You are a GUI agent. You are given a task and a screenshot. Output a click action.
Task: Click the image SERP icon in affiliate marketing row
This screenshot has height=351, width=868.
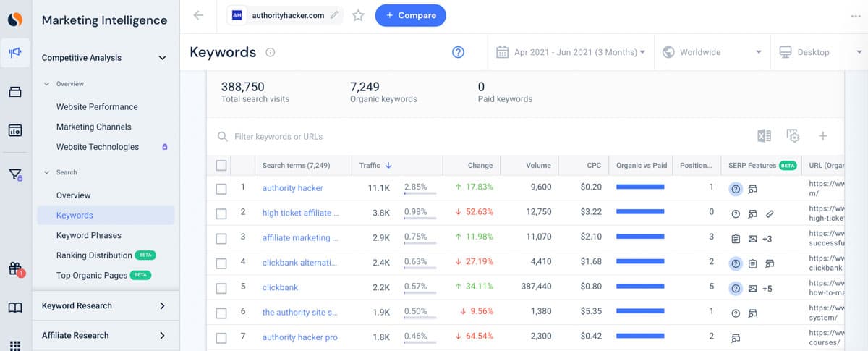click(752, 239)
